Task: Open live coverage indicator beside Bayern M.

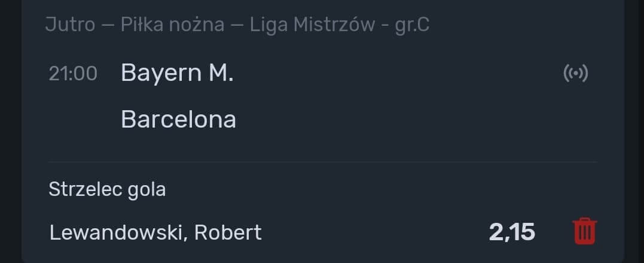Action: point(575,74)
